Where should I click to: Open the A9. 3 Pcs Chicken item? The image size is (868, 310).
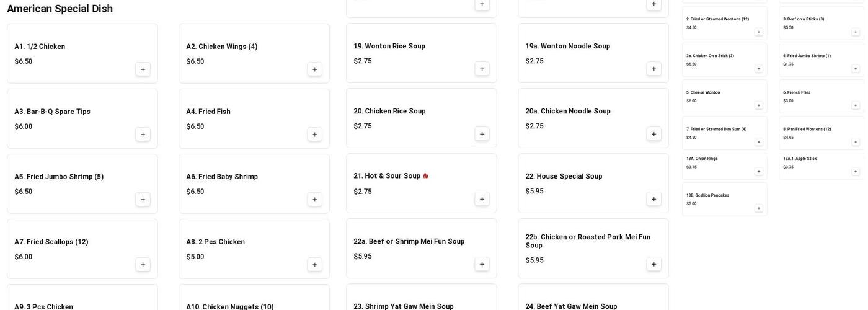click(x=43, y=306)
